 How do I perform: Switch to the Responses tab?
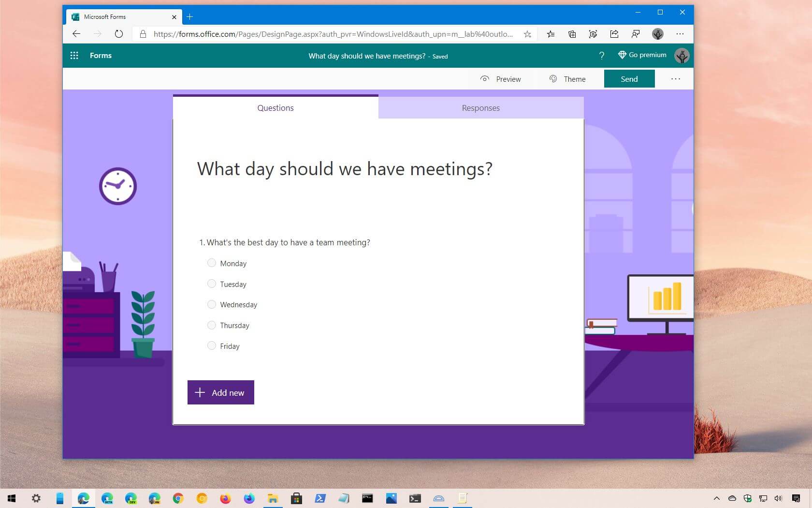(x=480, y=107)
